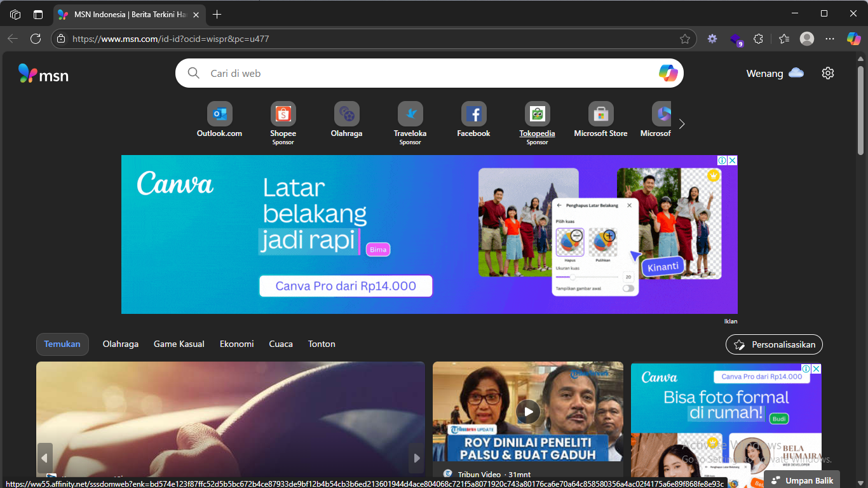Viewport: 868px width, 488px height.
Task: Click the Copilot icon in search box
Action: pos(668,73)
